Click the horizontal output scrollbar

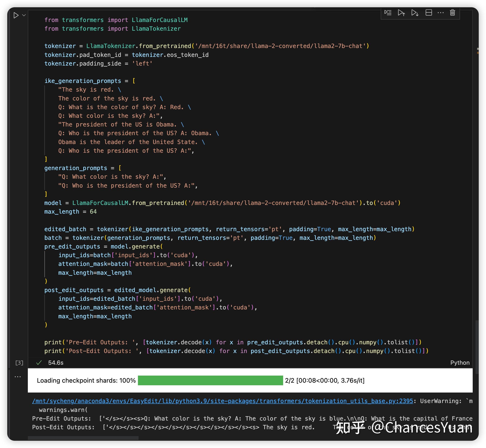[x=83, y=438]
